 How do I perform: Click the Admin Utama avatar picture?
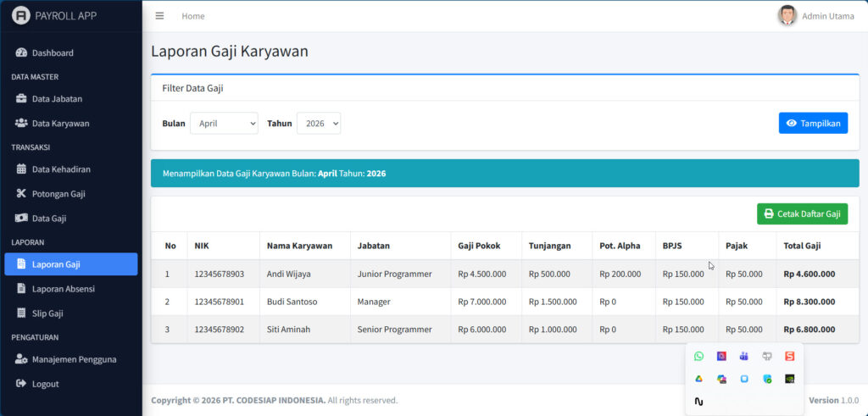coord(787,16)
